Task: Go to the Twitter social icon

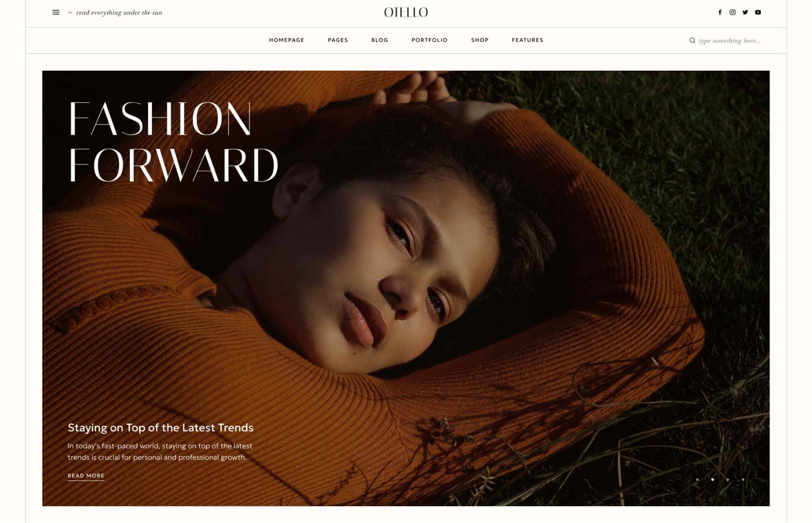Action: [x=745, y=12]
